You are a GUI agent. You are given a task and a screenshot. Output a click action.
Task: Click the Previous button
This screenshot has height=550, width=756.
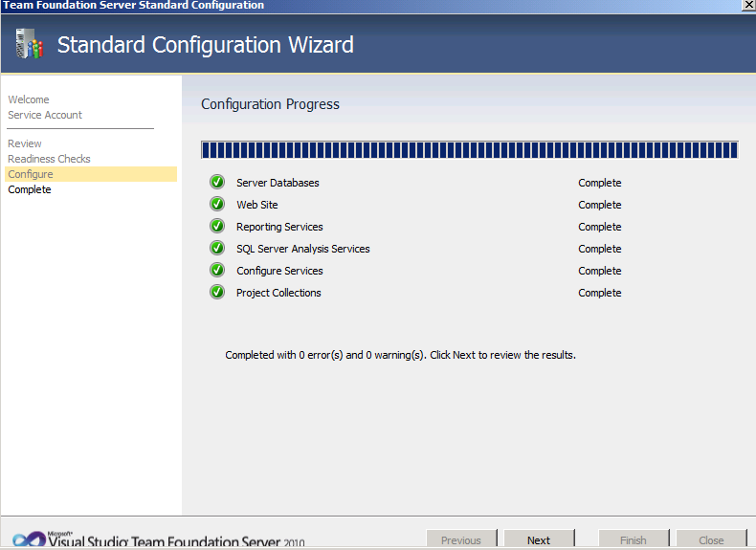pos(461,539)
